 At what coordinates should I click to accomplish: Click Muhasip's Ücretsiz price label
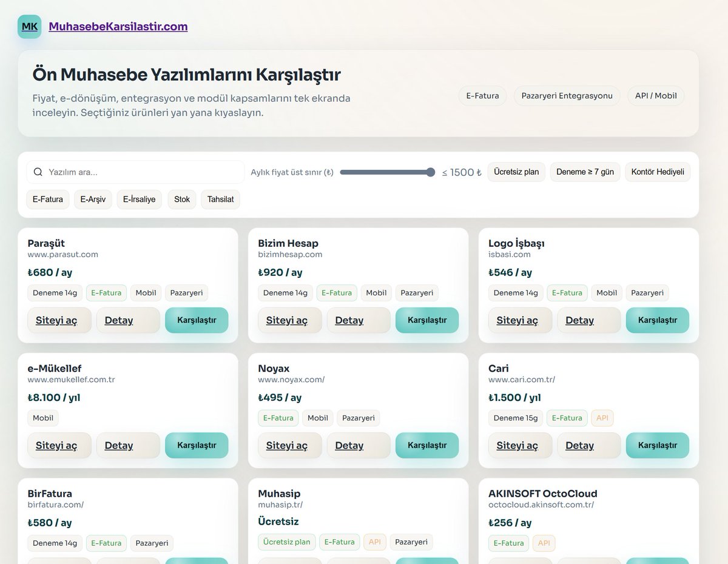coord(278,522)
